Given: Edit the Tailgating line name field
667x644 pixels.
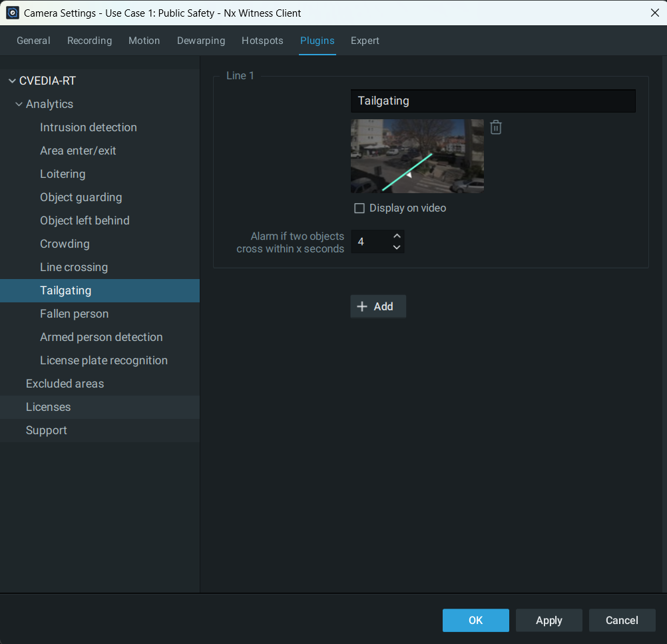Looking at the screenshot, I should coord(493,101).
